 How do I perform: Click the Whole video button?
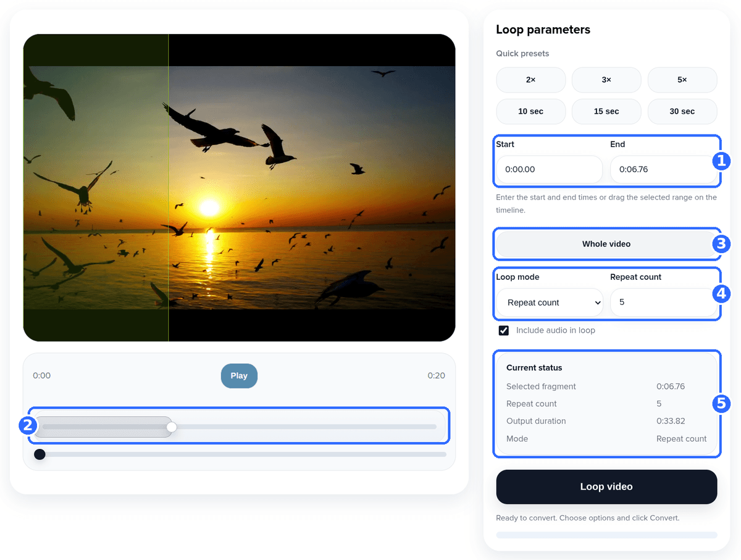606,244
